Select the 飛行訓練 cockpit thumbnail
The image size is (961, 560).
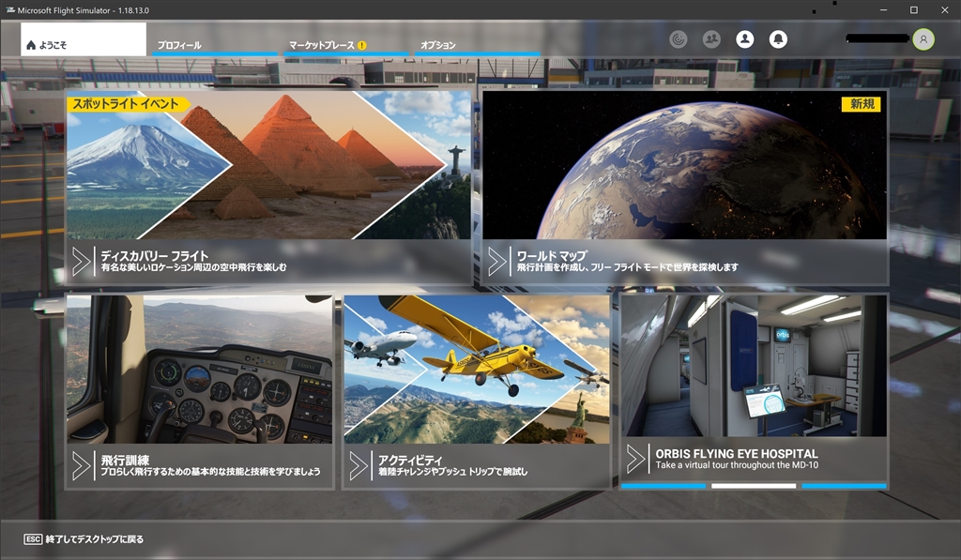coord(199,370)
